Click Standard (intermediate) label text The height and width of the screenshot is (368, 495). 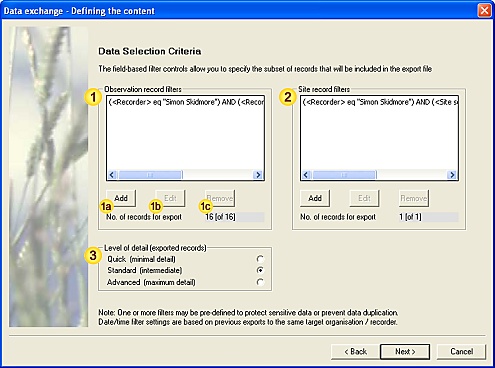(145, 270)
